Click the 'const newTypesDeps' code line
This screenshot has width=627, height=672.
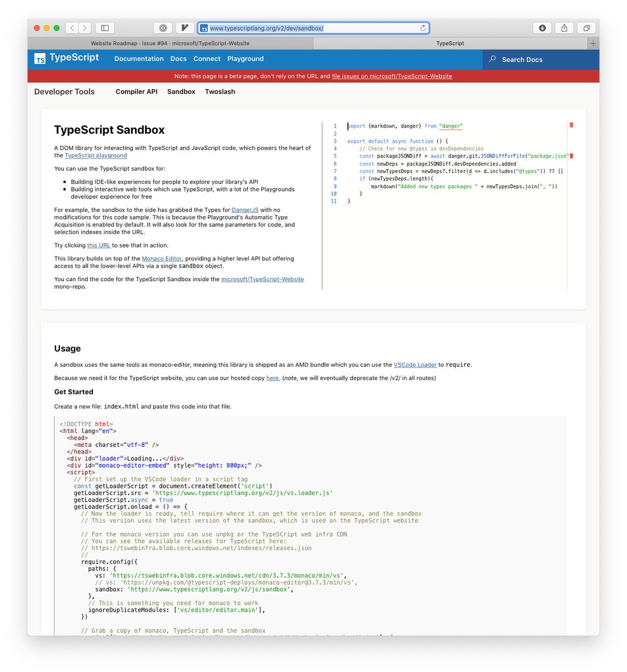(x=461, y=171)
